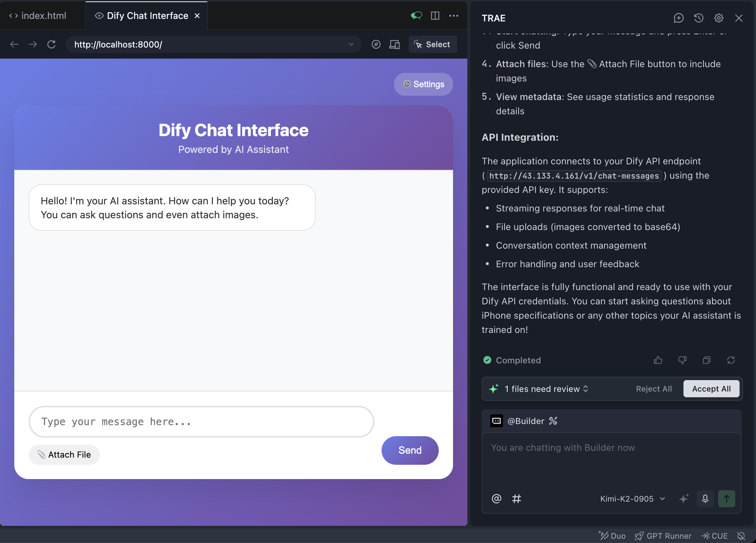Image resolution: width=756 pixels, height=543 pixels.
Task: Open chat history in TRAE panel
Action: 698,18
